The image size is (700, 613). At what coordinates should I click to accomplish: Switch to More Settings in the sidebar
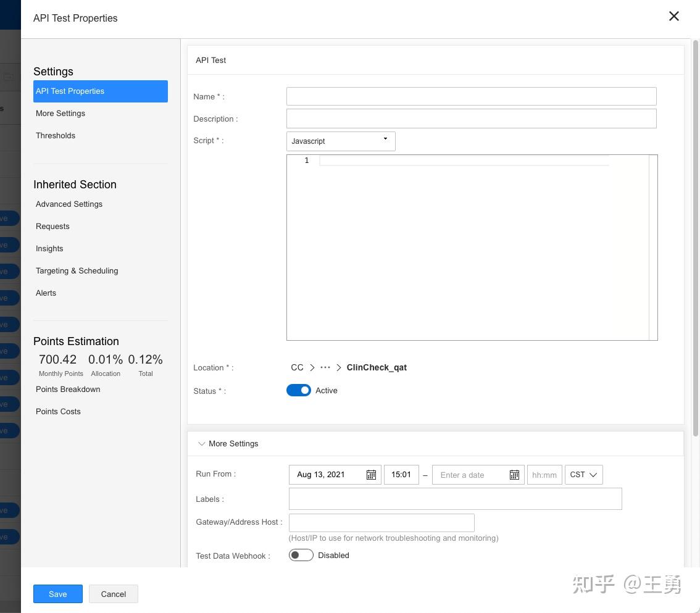pyautogui.click(x=60, y=113)
